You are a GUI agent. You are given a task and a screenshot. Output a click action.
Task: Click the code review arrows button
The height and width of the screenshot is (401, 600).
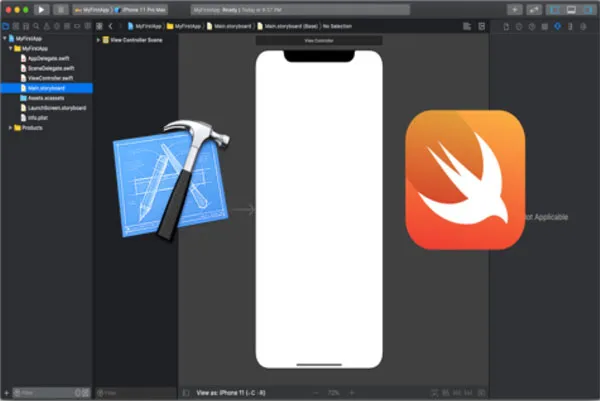[x=534, y=9]
